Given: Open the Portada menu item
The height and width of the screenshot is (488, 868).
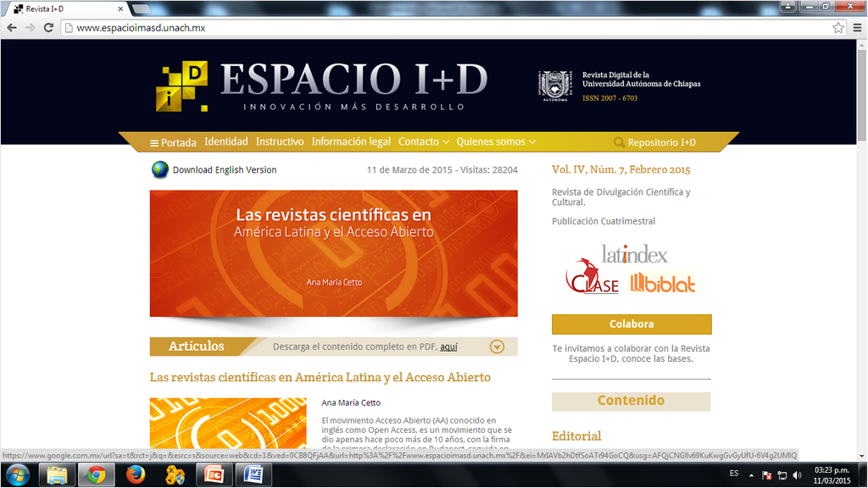Looking at the screenshot, I should pyautogui.click(x=173, y=142).
